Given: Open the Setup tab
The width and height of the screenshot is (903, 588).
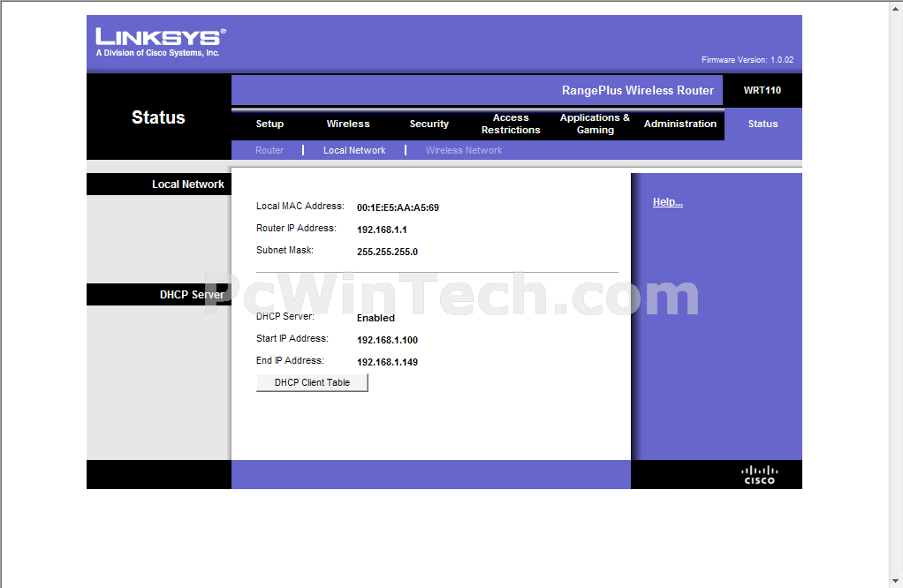Looking at the screenshot, I should [x=269, y=124].
